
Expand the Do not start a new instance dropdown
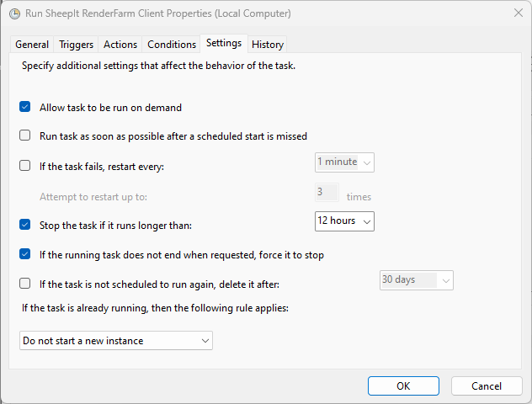coord(116,341)
